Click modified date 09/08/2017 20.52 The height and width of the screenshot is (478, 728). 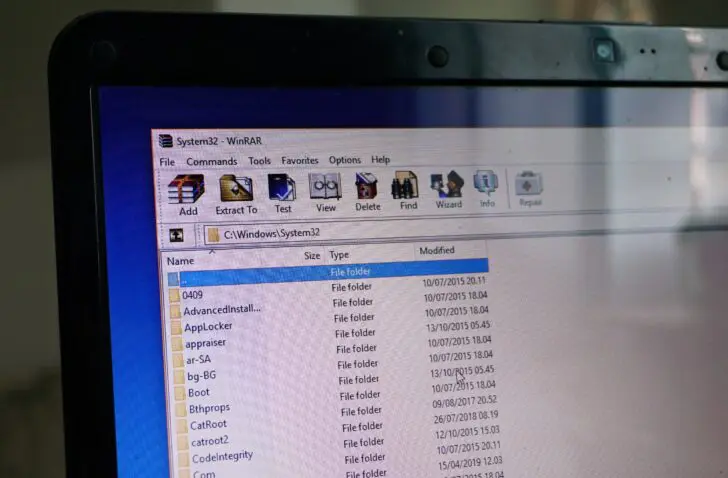[465, 401]
